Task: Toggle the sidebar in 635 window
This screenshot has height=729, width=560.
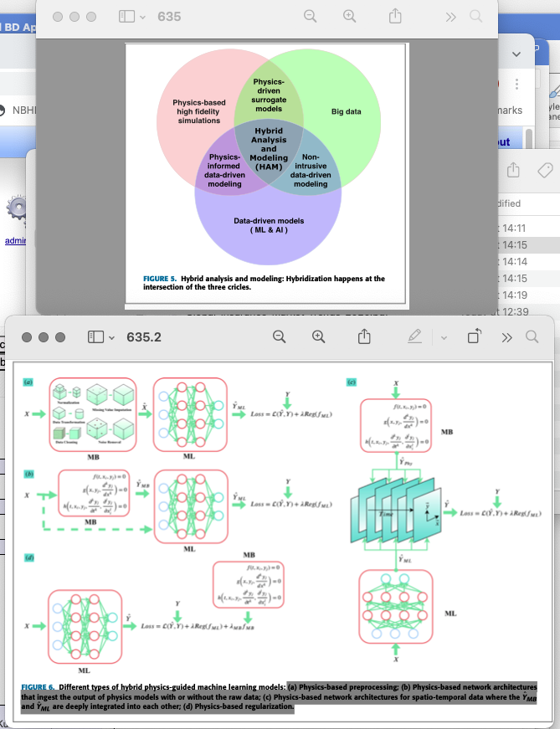Action: click(x=127, y=16)
